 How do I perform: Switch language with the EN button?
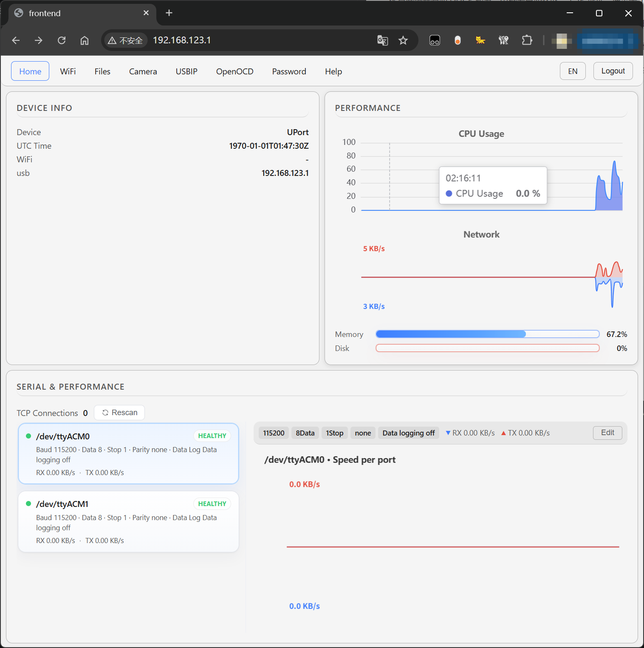573,71
